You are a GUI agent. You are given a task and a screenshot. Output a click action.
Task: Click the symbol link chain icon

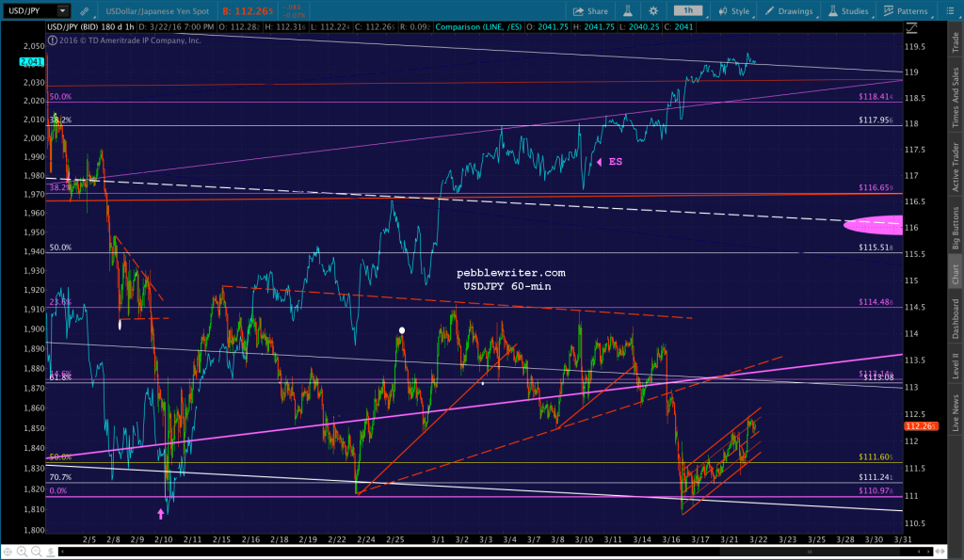[85, 11]
